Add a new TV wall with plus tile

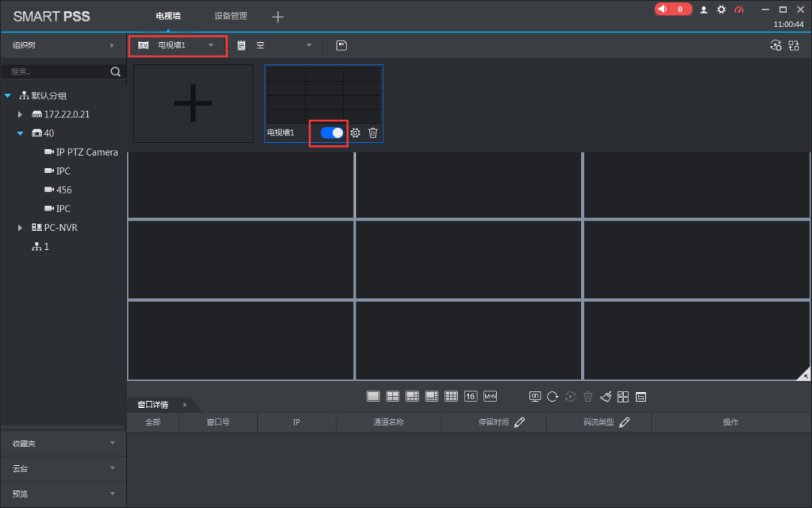tap(192, 103)
